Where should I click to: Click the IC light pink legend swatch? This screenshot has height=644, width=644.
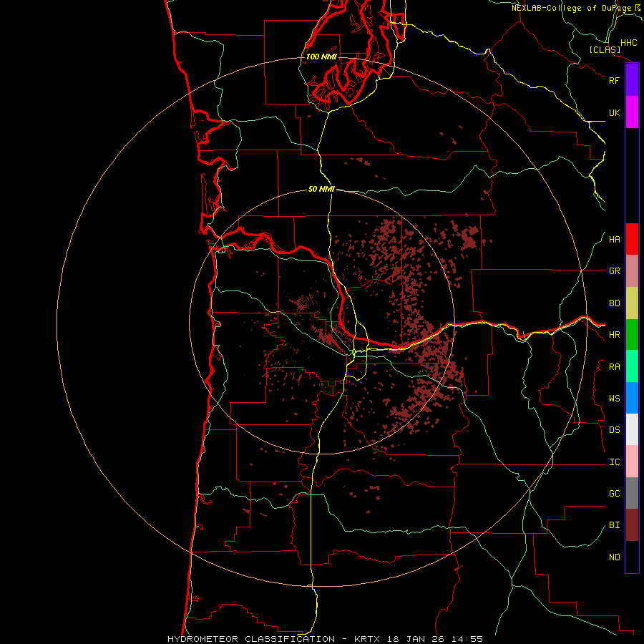pos(632,462)
